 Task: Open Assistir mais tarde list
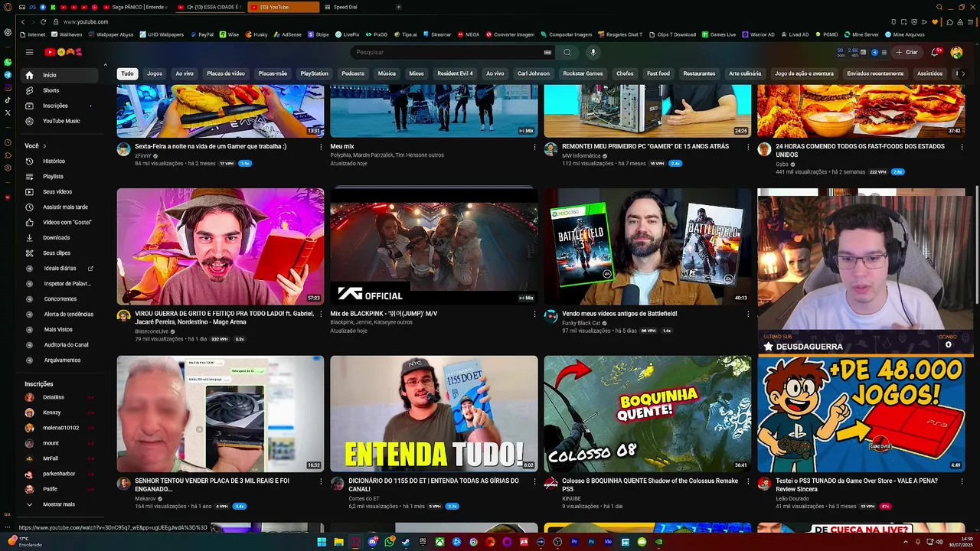click(60, 207)
